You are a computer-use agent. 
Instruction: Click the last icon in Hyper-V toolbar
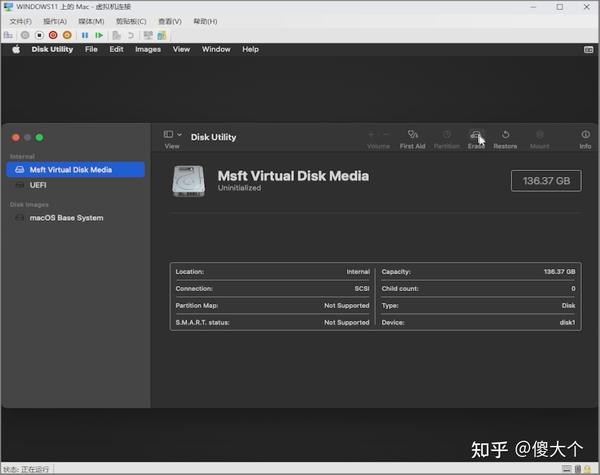(x=162, y=35)
